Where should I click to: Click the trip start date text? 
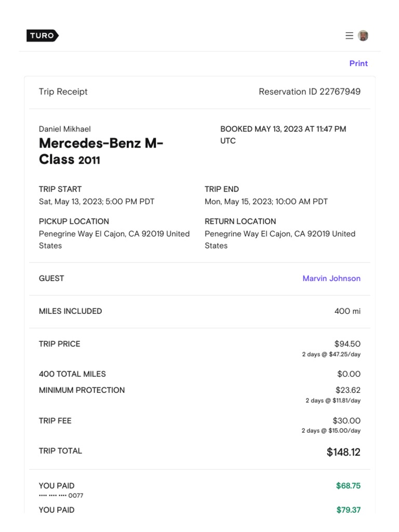coord(97,202)
